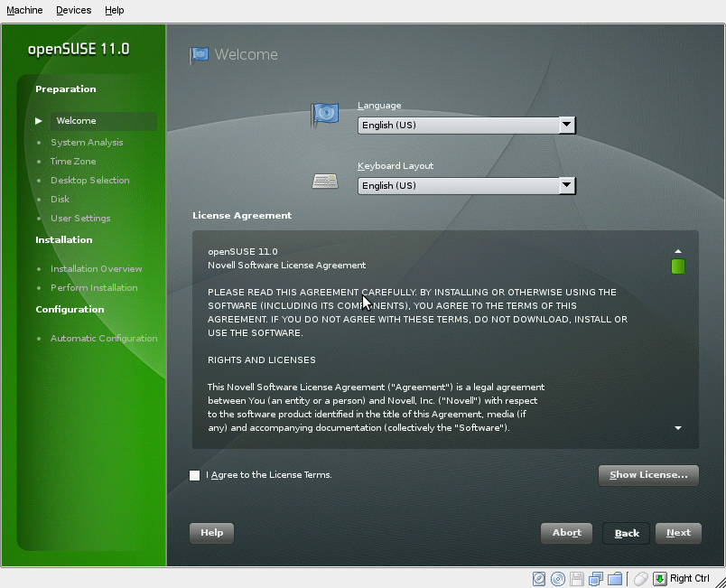Enable the I Agree to the License Terms checkbox
Viewport: 726px width, 588px height.
coord(194,475)
